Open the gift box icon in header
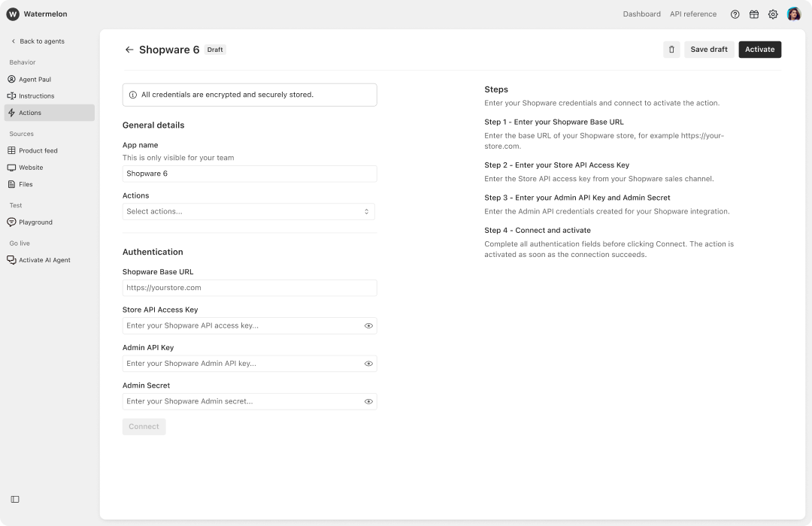 coord(754,14)
